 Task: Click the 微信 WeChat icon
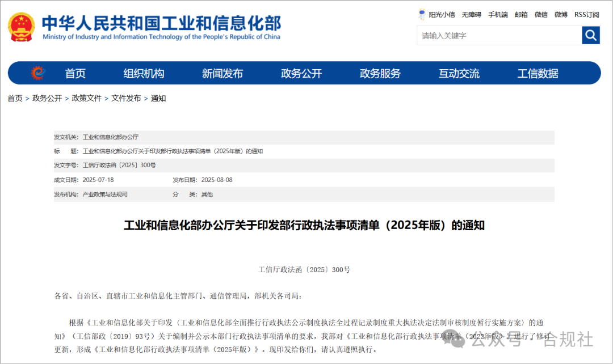[x=541, y=14]
